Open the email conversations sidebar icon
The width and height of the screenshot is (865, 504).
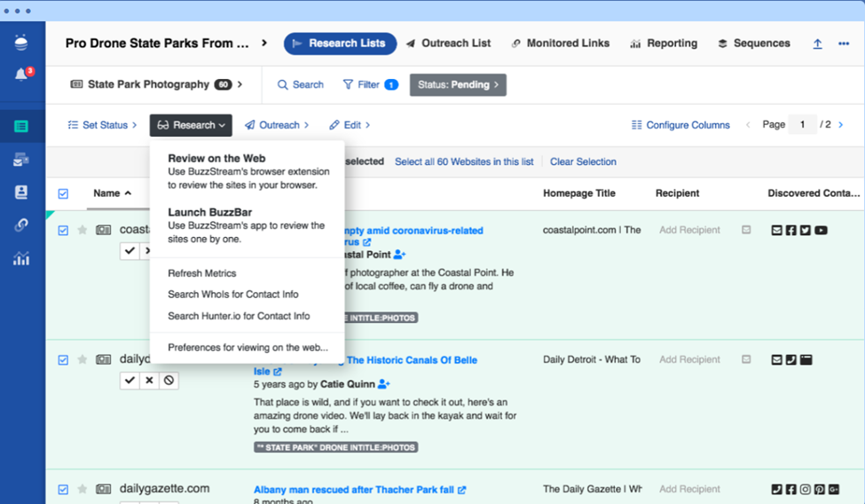[21, 160]
